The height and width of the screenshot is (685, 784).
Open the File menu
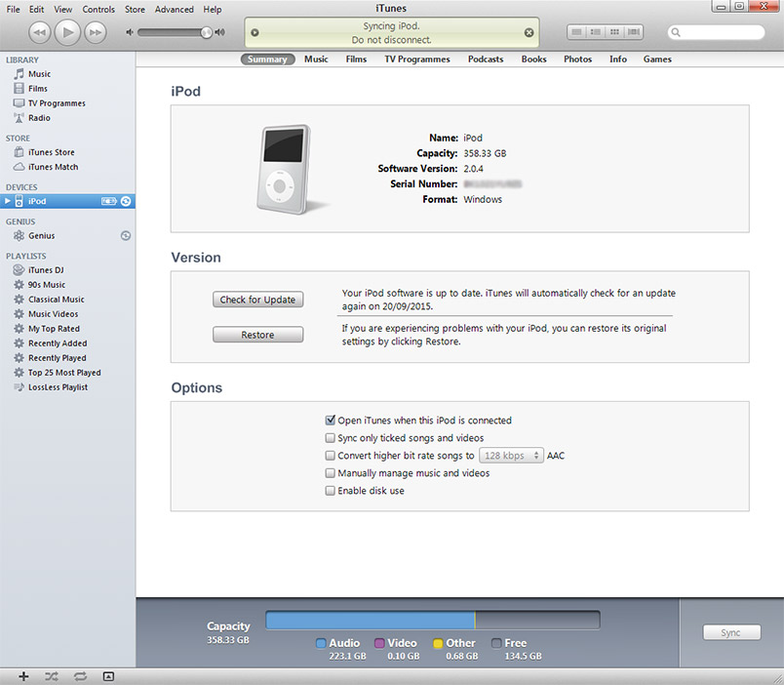pos(13,9)
